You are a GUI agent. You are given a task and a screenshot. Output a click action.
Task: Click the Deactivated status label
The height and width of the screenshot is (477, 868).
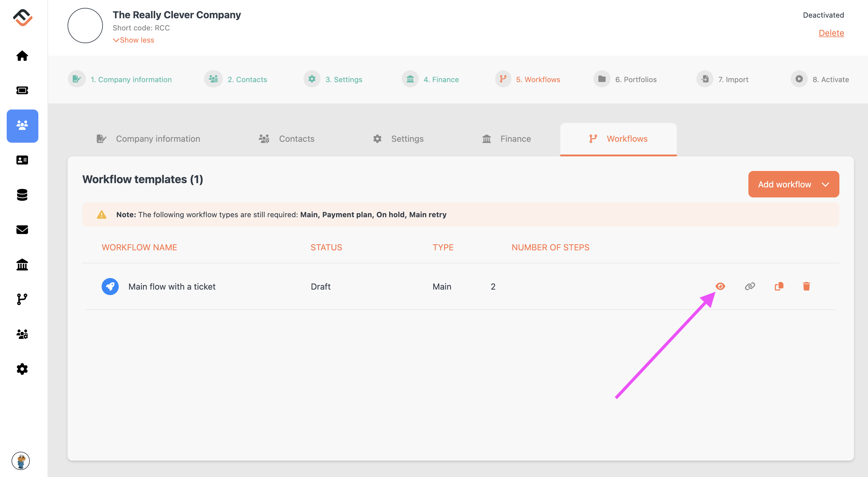point(823,15)
